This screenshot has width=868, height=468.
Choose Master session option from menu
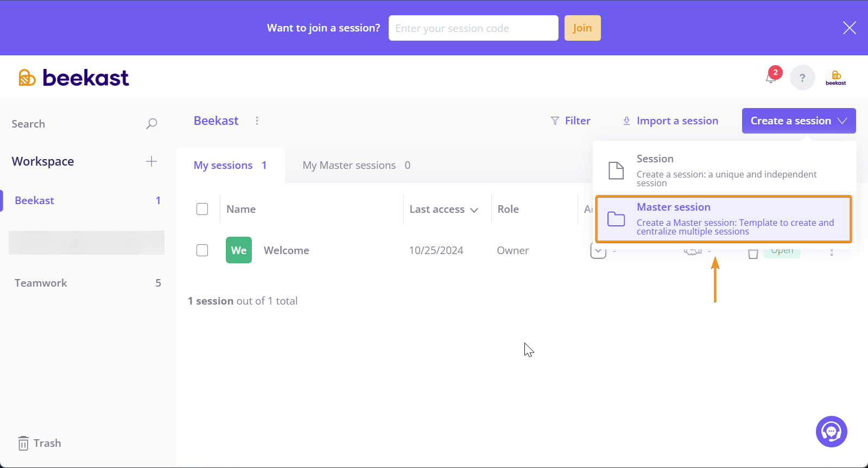724,219
